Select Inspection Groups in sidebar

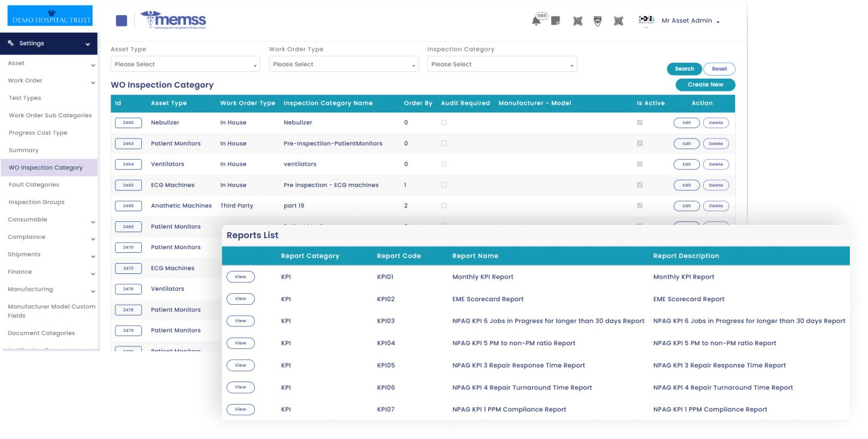point(36,203)
